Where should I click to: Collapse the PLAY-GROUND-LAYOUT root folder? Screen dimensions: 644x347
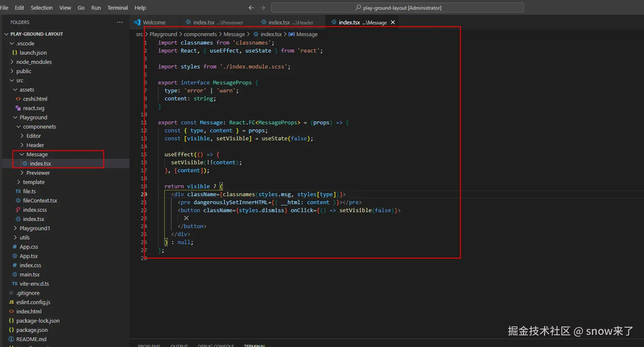click(6, 34)
